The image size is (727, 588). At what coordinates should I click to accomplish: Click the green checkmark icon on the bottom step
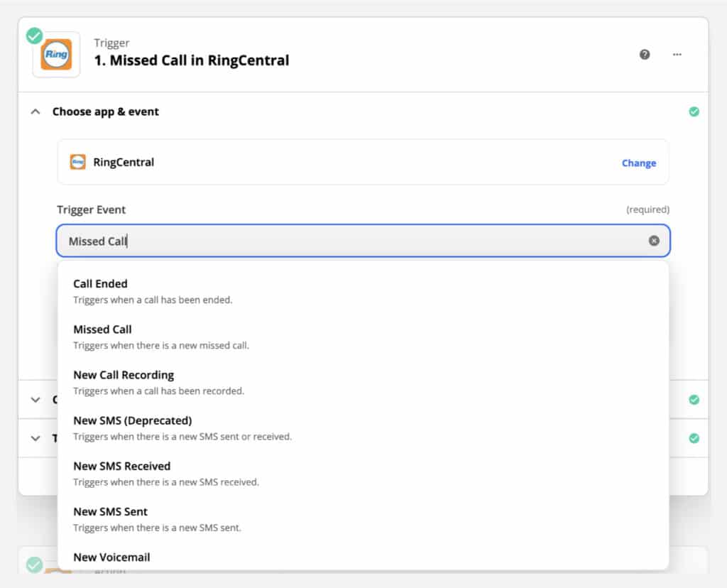[34, 565]
